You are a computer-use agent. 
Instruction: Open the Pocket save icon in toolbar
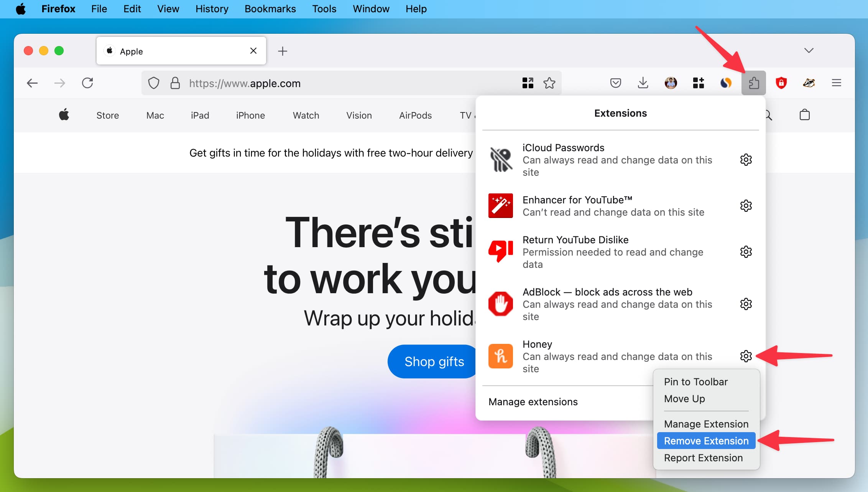[x=615, y=83]
